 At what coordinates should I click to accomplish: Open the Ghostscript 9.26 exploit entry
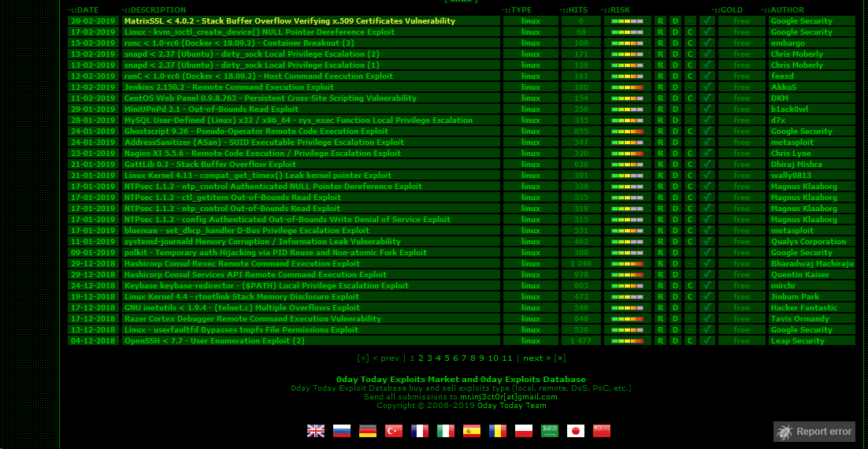pos(256,132)
